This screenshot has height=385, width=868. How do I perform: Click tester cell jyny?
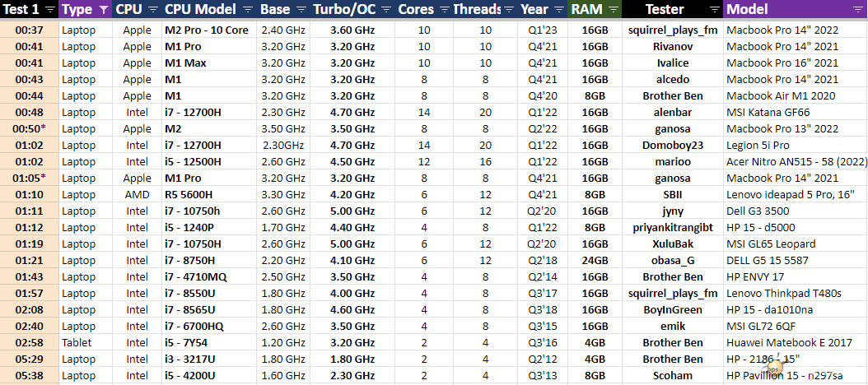coord(673,211)
